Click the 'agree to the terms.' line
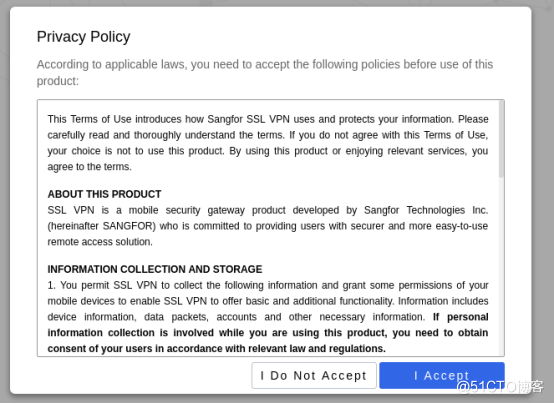This screenshot has height=404, width=554. (x=89, y=167)
